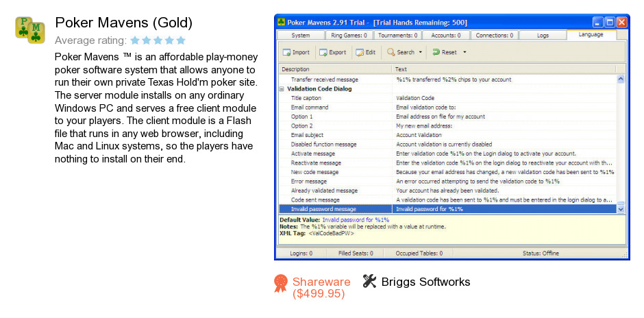Switch to the Connections tab
The image size is (644, 318).
pos(495,36)
